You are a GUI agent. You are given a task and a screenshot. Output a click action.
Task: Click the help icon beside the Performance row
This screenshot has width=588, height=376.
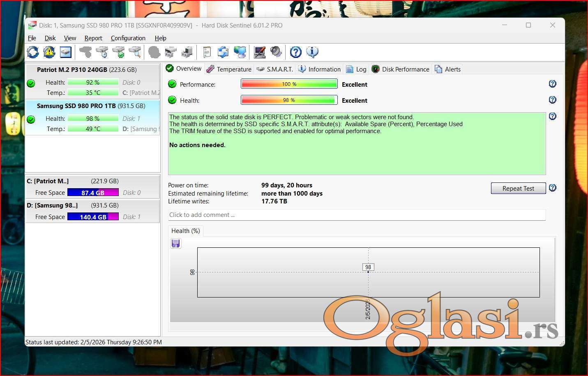click(x=552, y=84)
